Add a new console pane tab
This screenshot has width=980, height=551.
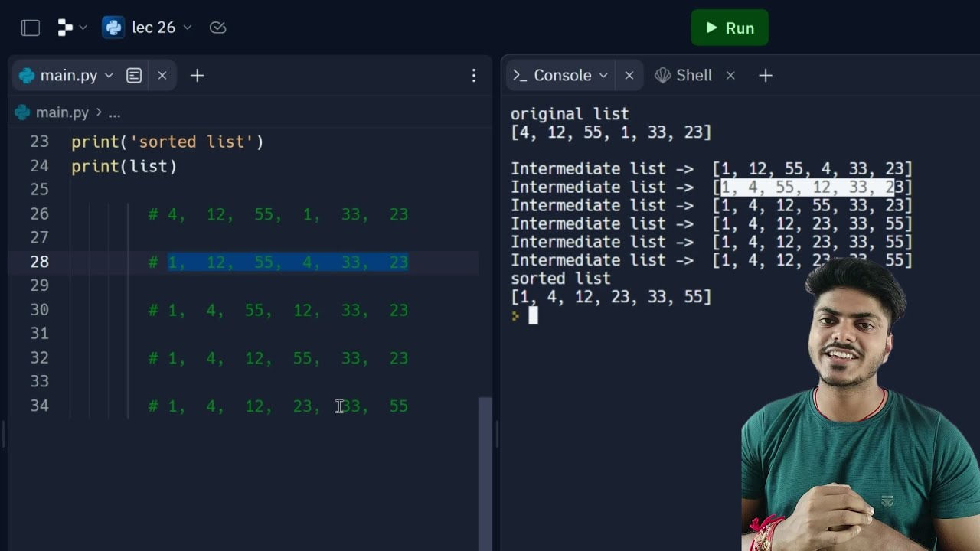(766, 75)
